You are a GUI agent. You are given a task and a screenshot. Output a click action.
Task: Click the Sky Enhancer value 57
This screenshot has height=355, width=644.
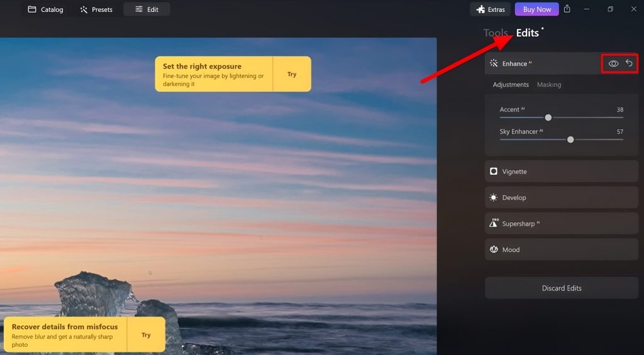(619, 132)
